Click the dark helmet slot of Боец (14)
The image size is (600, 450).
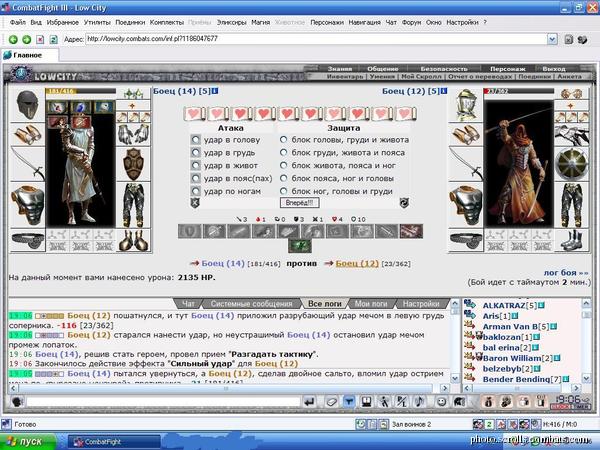pos(27,105)
